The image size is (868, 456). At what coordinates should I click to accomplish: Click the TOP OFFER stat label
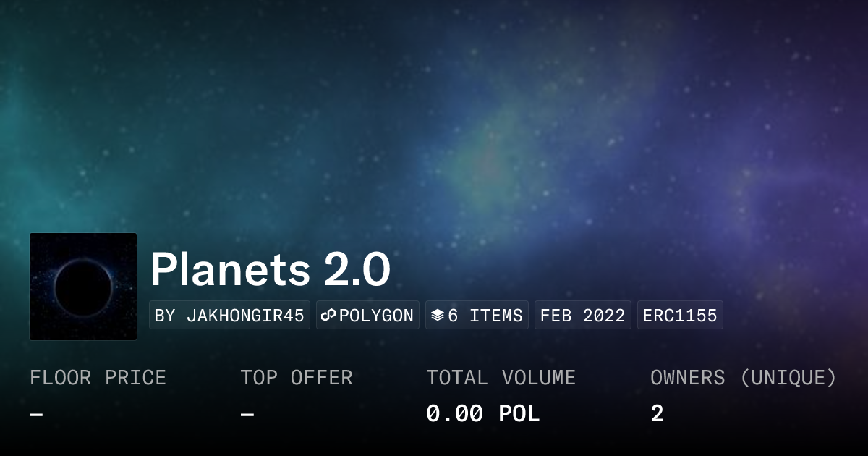point(297,378)
